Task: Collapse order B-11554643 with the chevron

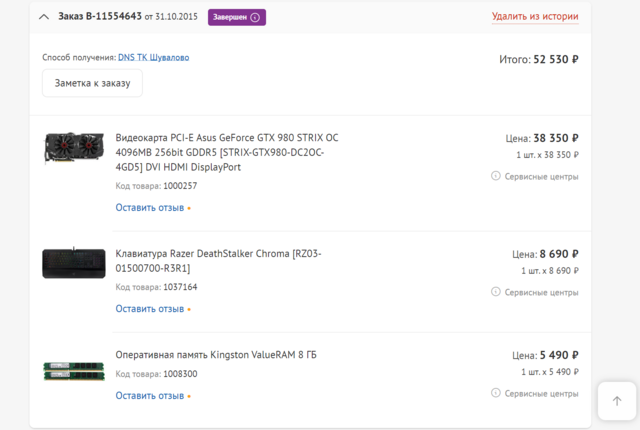Action: 44,17
